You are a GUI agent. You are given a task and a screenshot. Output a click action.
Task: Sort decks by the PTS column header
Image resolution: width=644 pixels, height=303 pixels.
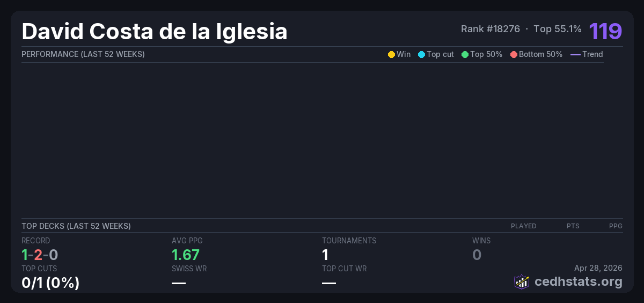[x=573, y=226]
